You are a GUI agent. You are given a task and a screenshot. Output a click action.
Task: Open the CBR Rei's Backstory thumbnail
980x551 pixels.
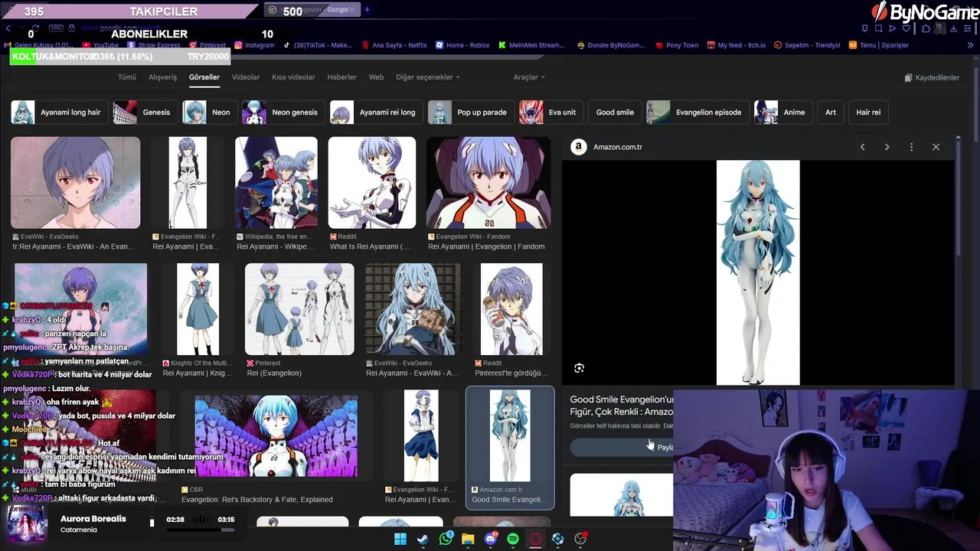coord(276,436)
